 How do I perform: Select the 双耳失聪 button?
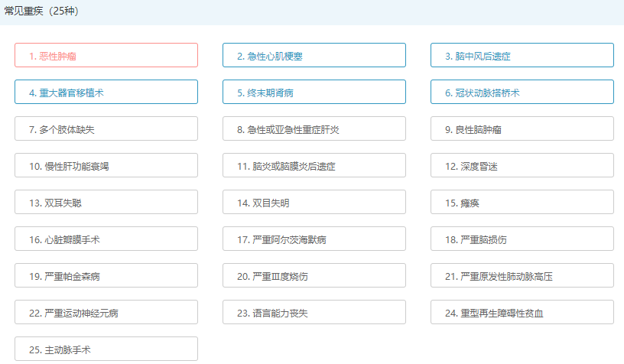106,203
